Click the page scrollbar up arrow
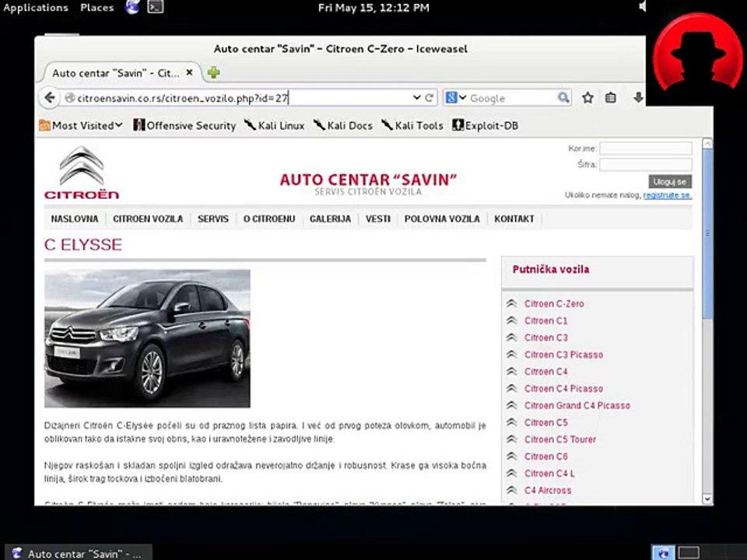 pyautogui.click(x=707, y=143)
